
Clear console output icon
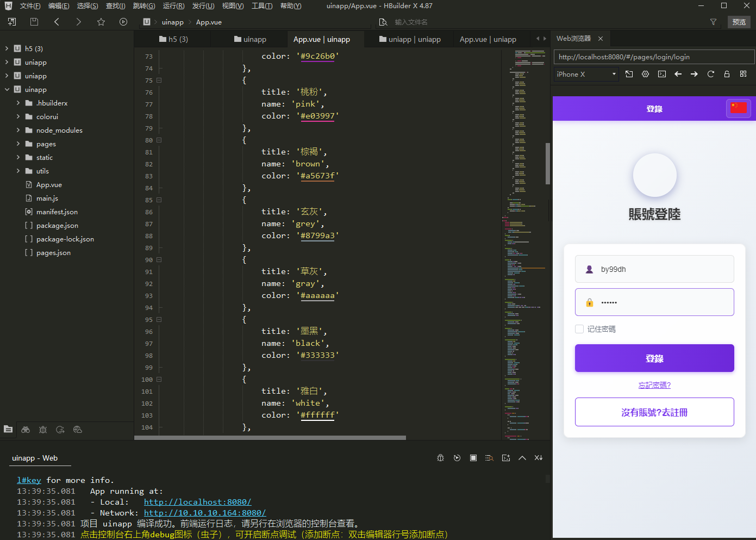[x=539, y=458]
